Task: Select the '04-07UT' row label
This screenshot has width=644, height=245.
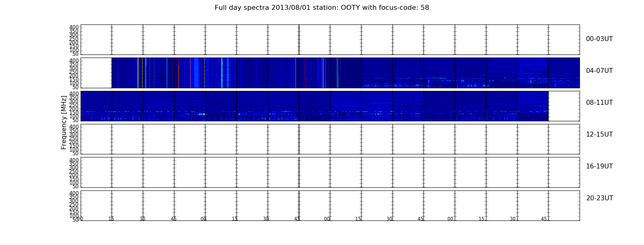Action: click(600, 71)
